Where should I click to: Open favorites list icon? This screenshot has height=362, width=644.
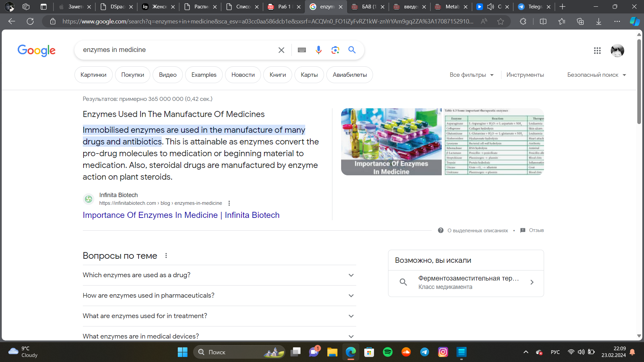[562, 21]
